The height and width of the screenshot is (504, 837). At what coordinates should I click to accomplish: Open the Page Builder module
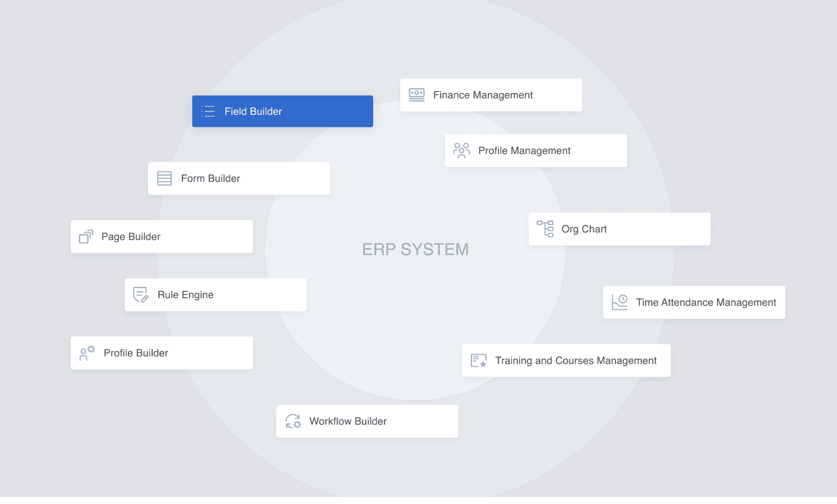[161, 237]
